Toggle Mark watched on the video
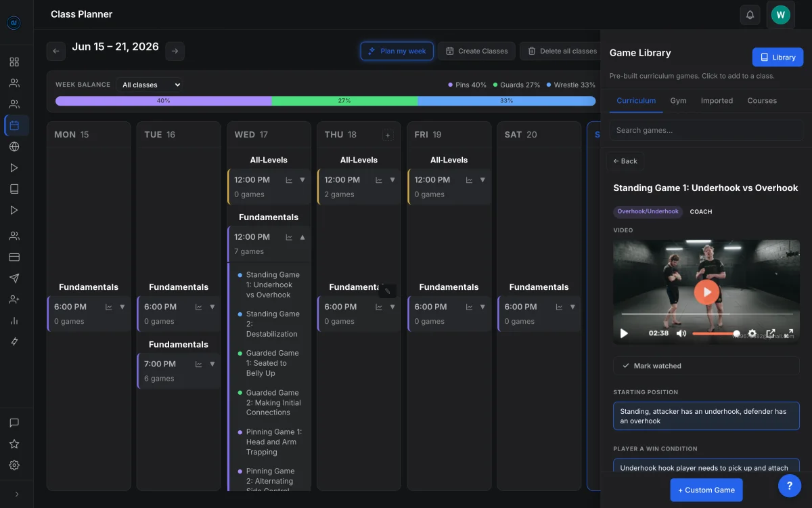This screenshot has height=508, width=812. tap(706, 366)
